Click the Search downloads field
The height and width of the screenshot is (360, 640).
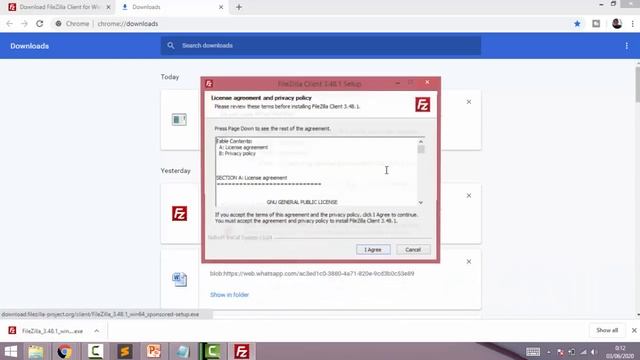coord(320,46)
